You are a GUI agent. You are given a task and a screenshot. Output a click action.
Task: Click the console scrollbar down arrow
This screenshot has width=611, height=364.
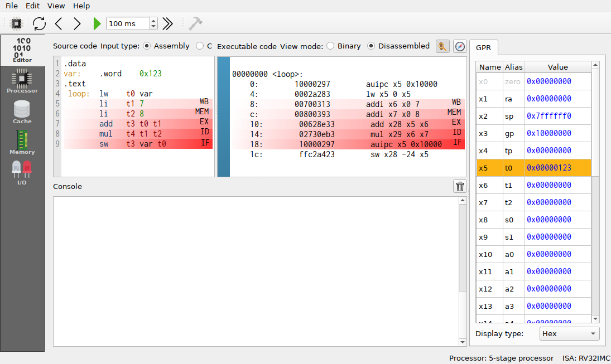[x=463, y=342]
